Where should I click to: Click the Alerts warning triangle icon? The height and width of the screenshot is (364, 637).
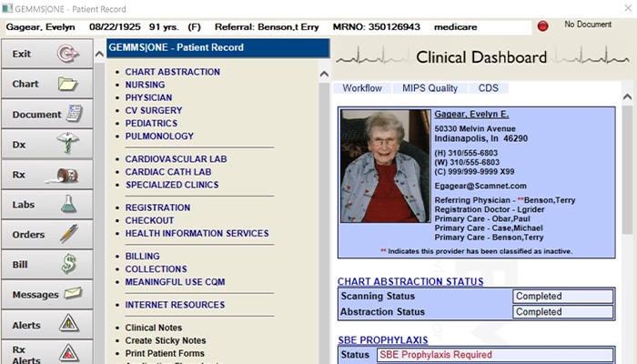(x=68, y=323)
